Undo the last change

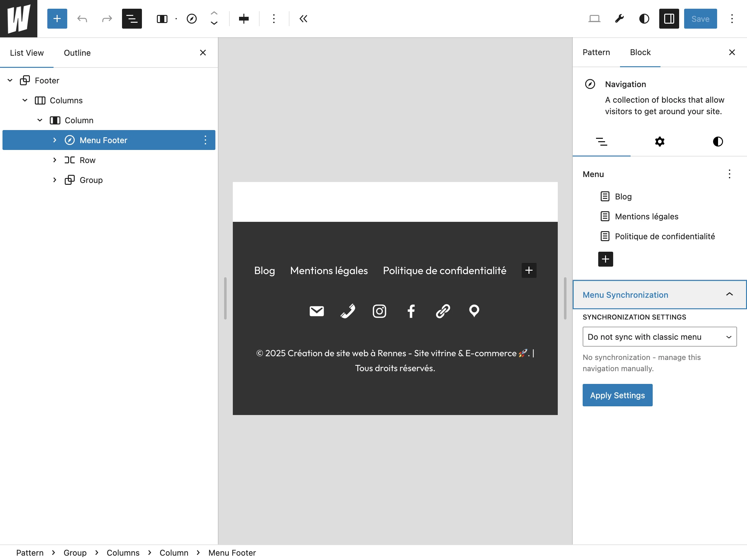pos(82,19)
